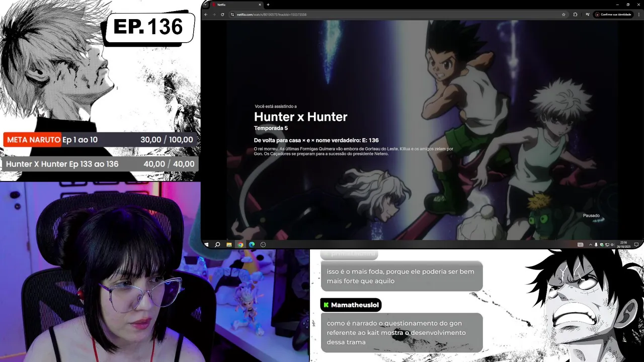Click the Pausado status text

click(x=591, y=216)
